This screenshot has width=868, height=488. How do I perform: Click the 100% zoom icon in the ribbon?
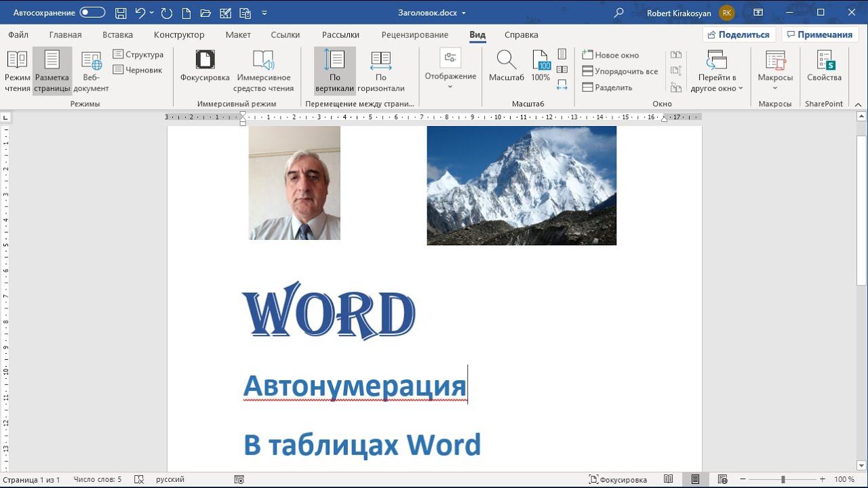(x=540, y=66)
